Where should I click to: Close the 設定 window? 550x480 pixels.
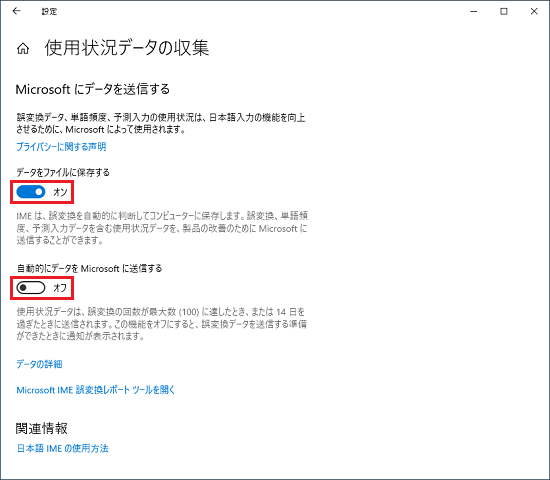coord(534,12)
